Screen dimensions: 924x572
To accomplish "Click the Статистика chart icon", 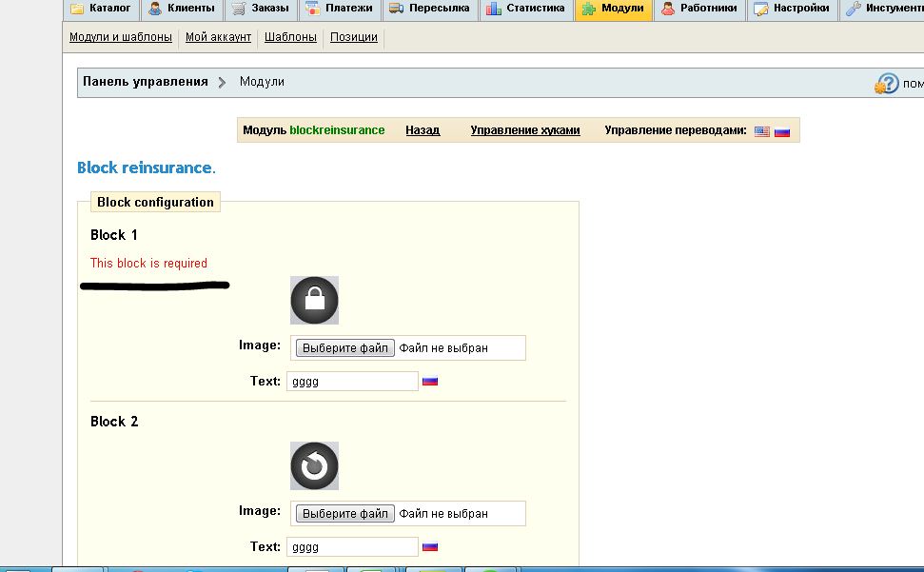I will point(493,9).
